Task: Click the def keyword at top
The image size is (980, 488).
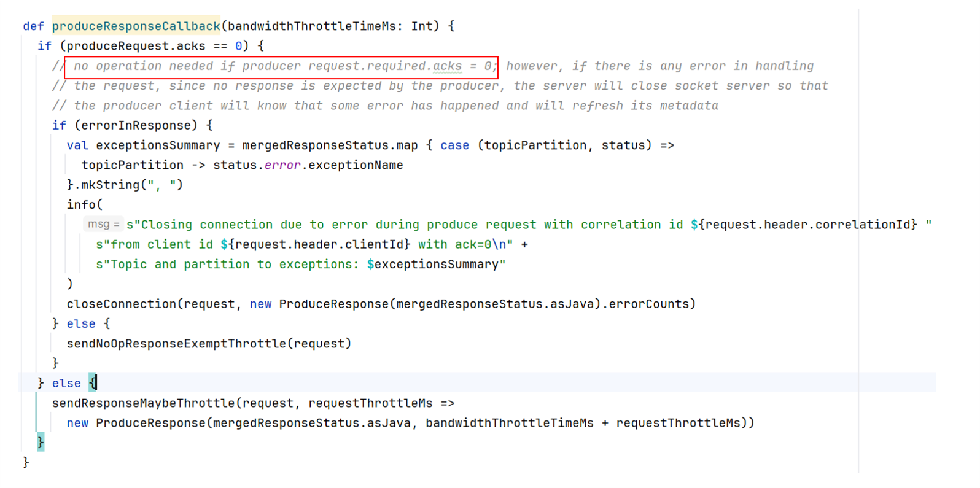Action: pyautogui.click(x=33, y=26)
